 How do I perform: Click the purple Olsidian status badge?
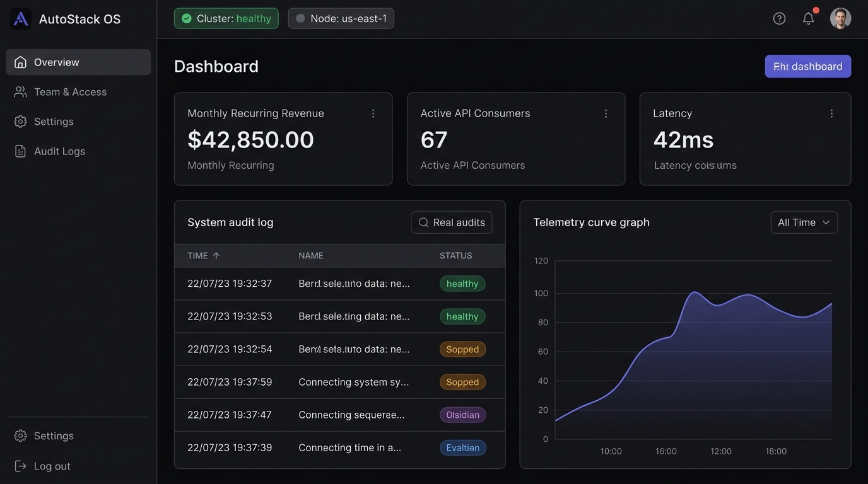[463, 415]
